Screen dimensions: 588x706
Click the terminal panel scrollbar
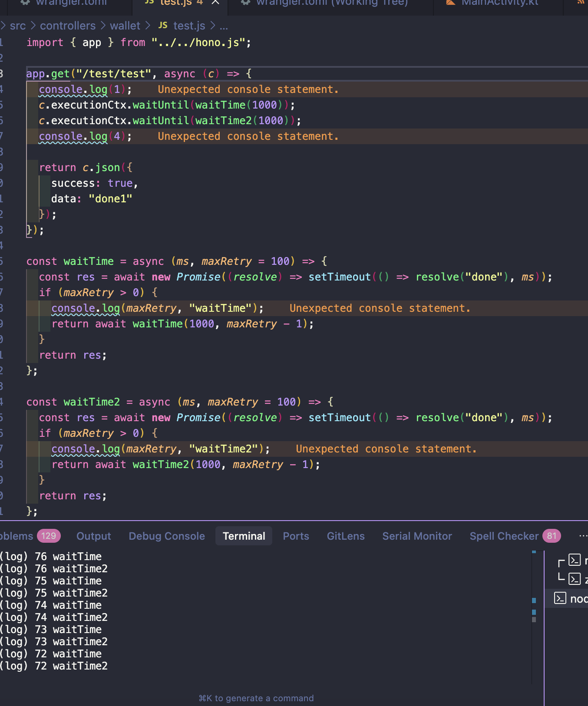(534, 617)
